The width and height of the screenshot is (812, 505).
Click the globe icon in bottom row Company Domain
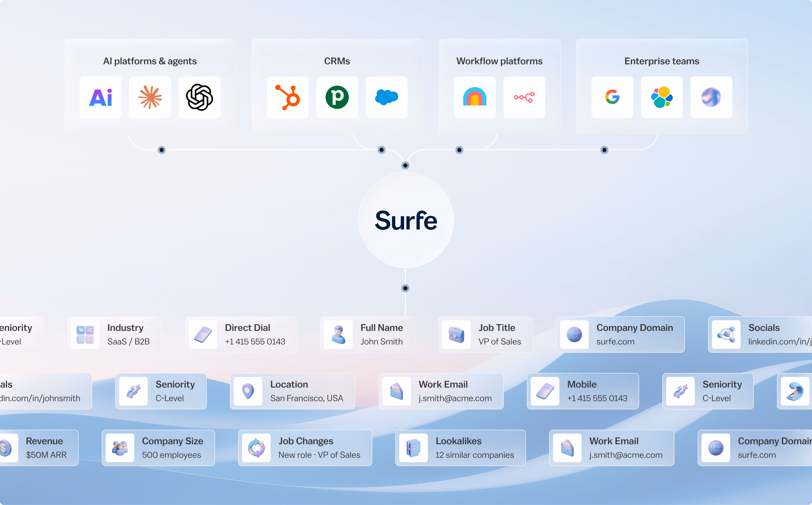click(x=716, y=448)
